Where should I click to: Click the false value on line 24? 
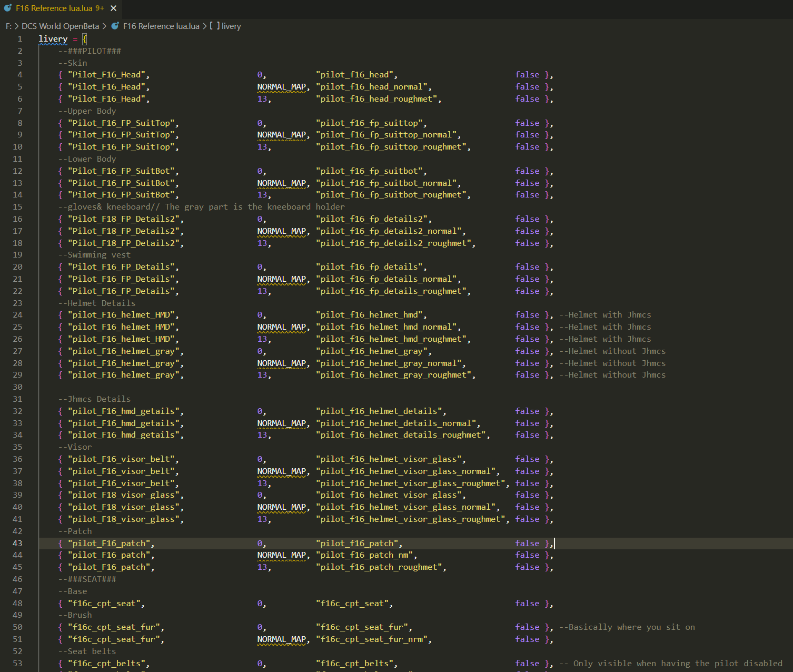pos(527,315)
